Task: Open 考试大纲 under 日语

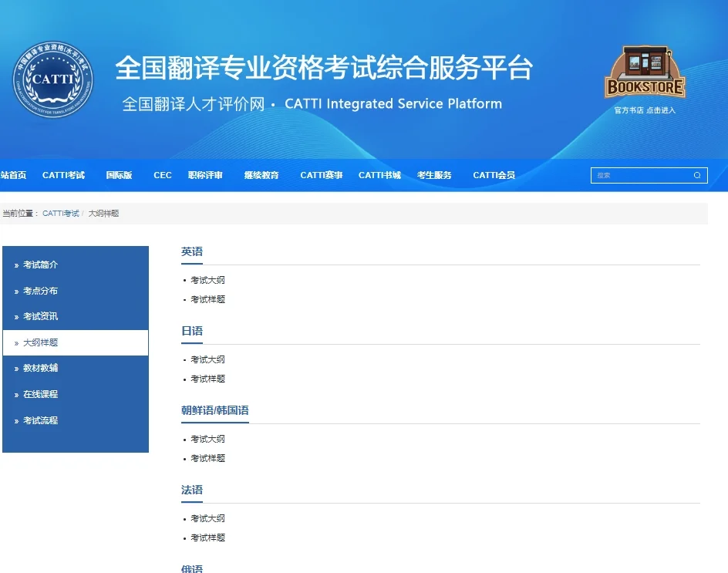Action: (207, 359)
